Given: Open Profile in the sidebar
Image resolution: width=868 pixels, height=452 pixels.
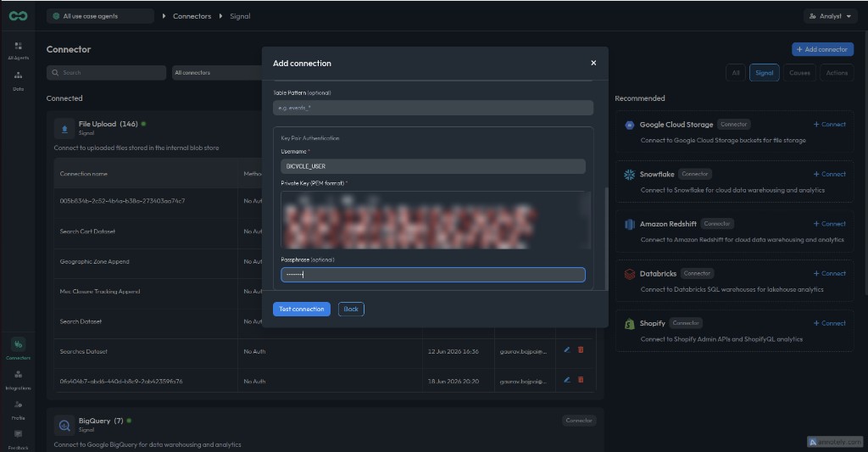Looking at the screenshot, I should click(x=19, y=410).
